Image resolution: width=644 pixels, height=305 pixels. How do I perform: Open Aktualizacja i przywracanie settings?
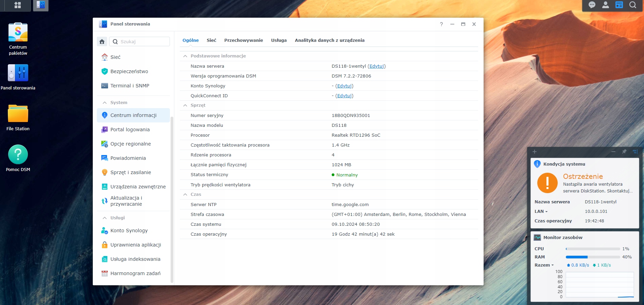[133, 201]
